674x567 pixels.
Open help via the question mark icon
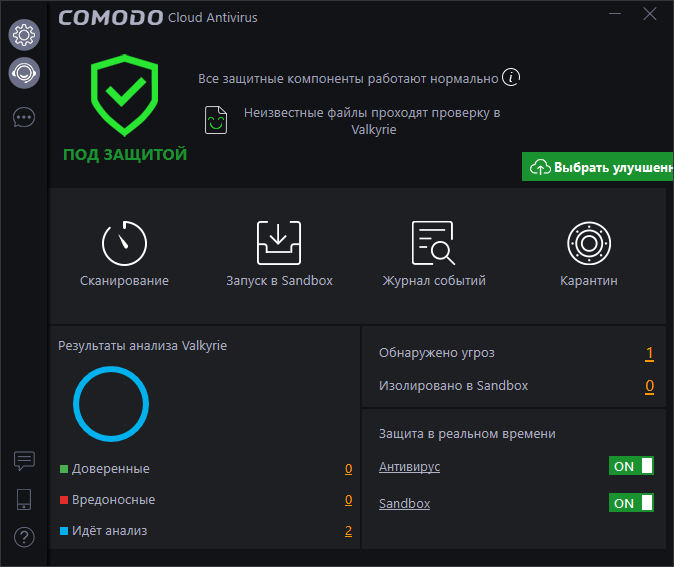[x=24, y=537]
